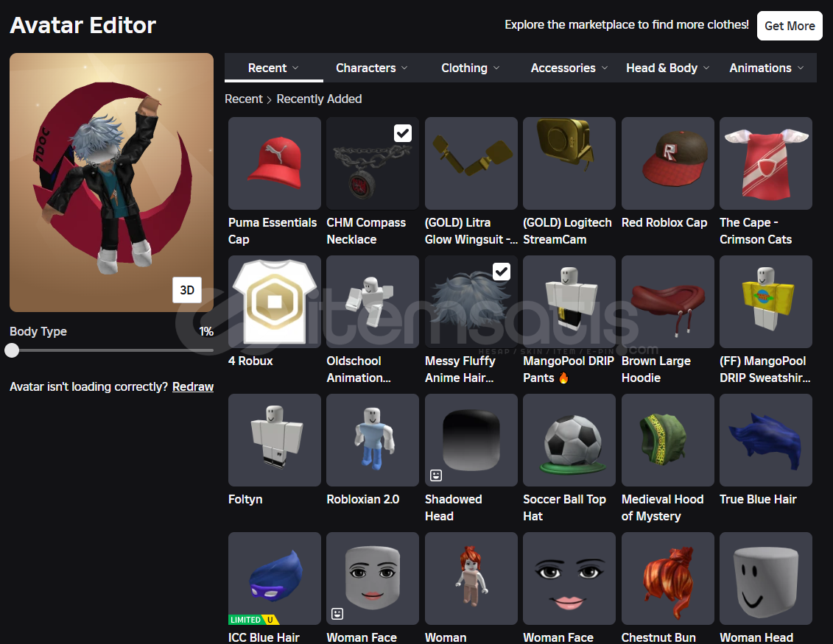
Task: Equip the True Blue Hair item
Action: coord(765,440)
